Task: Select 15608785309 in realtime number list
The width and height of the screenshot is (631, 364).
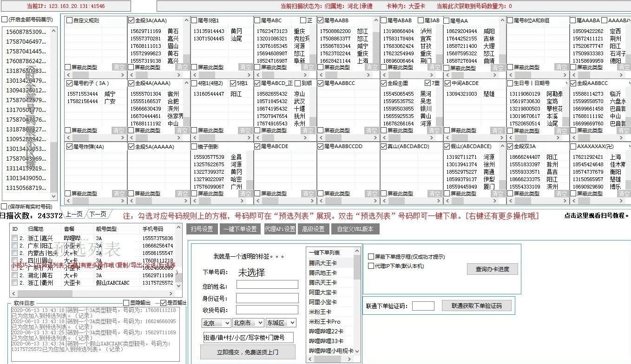Action: click(26, 32)
